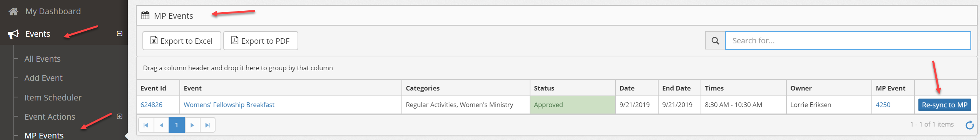Screen dimensions: 980x140
Task: Go to the first page of results
Action: click(146, 125)
